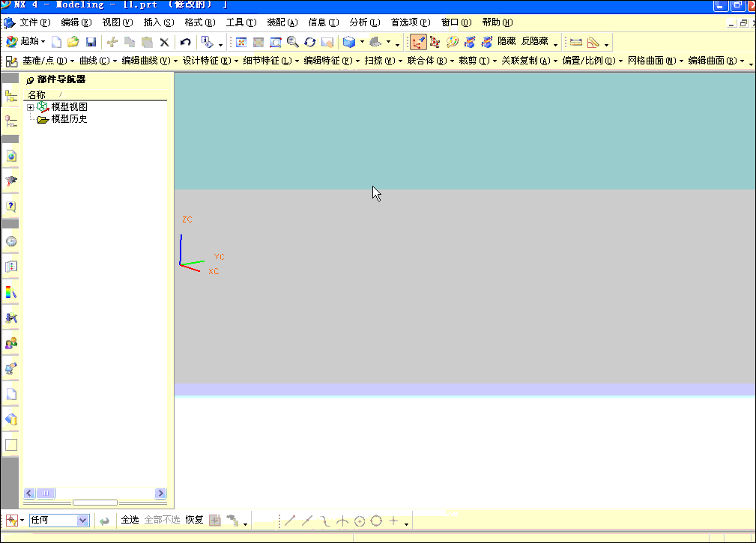Select the Zoom window icon
756x543 pixels.
(275, 42)
